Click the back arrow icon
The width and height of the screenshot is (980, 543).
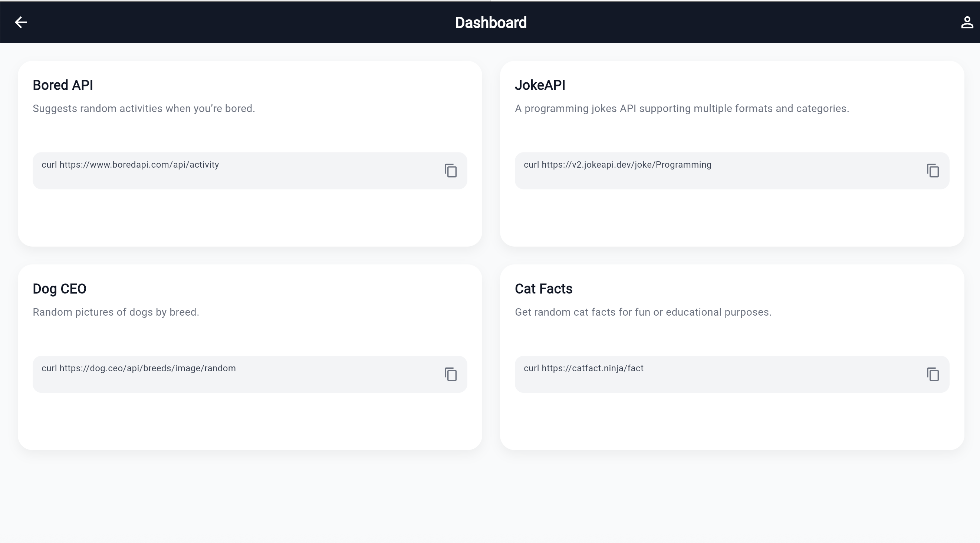(x=20, y=23)
